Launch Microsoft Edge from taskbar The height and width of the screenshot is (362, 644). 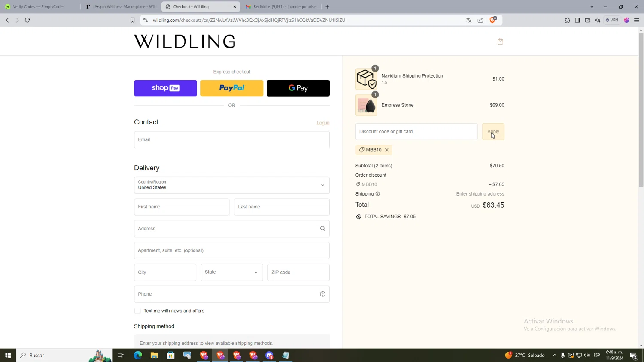click(138, 356)
